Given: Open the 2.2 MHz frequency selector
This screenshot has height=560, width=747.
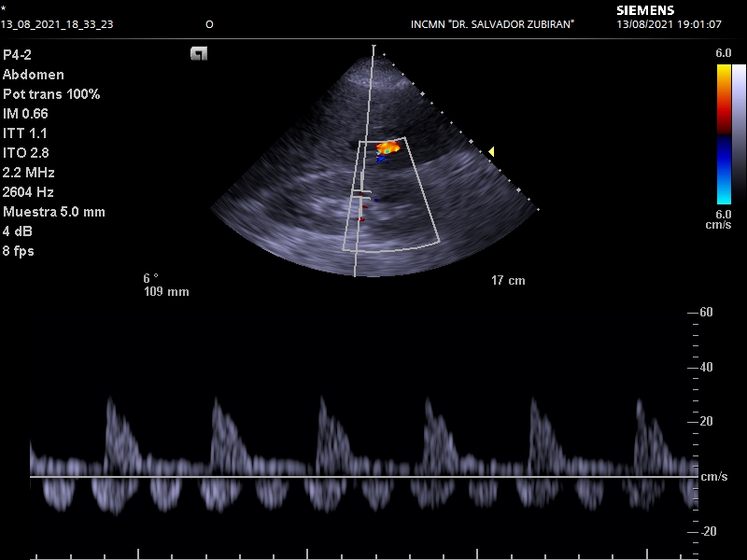Looking at the screenshot, I should pyautogui.click(x=31, y=173).
